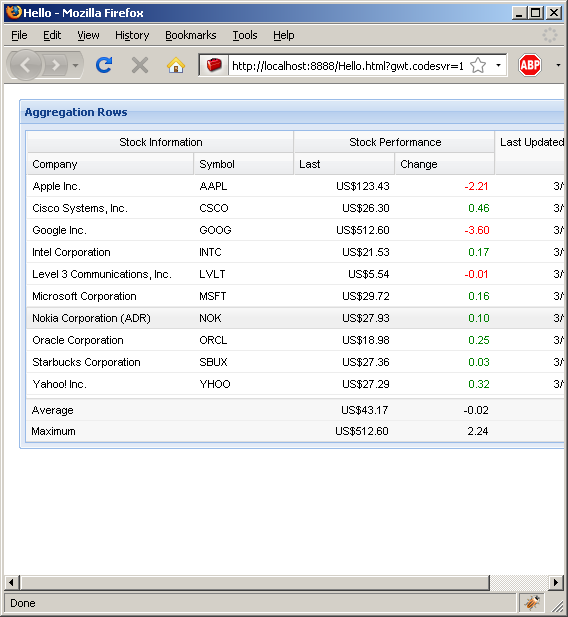Select the Starbucks Corporation row
The width and height of the screenshot is (568, 617).
295,362
